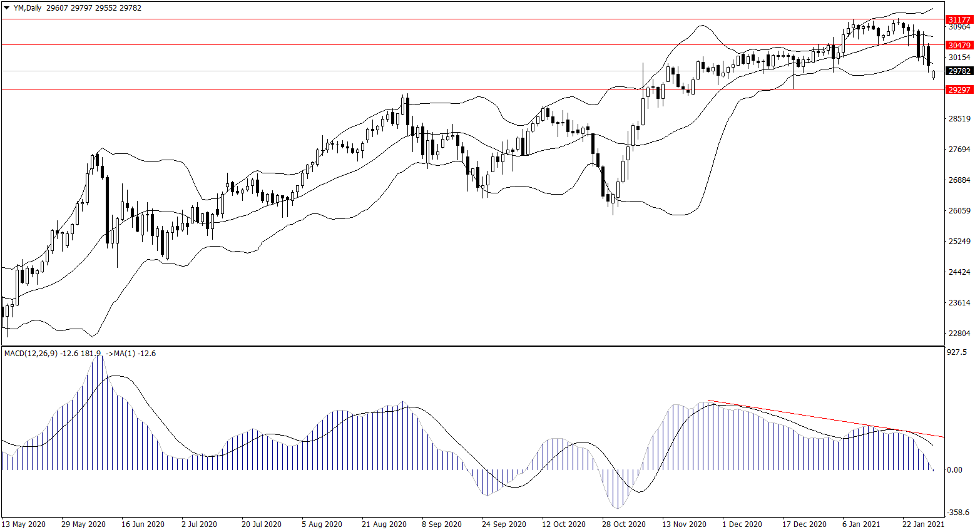
Task: Click the 0.00 level on MACD scale
Action: coord(954,470)
